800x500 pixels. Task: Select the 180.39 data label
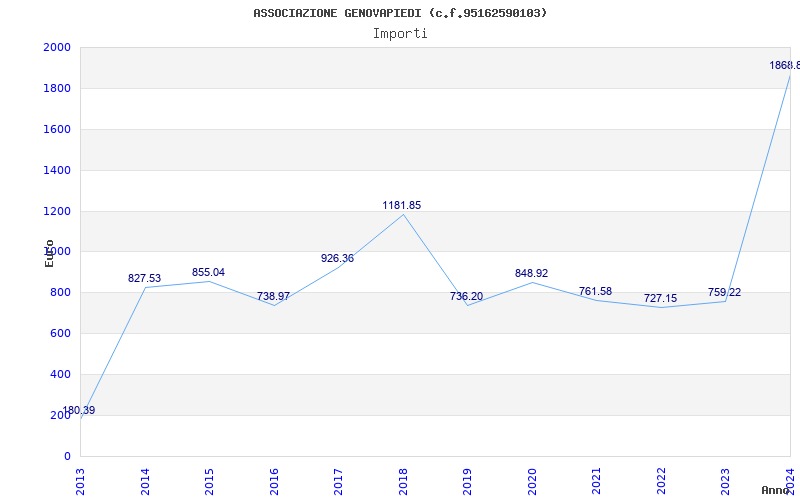pyautogui.click(x=79, y=410)
